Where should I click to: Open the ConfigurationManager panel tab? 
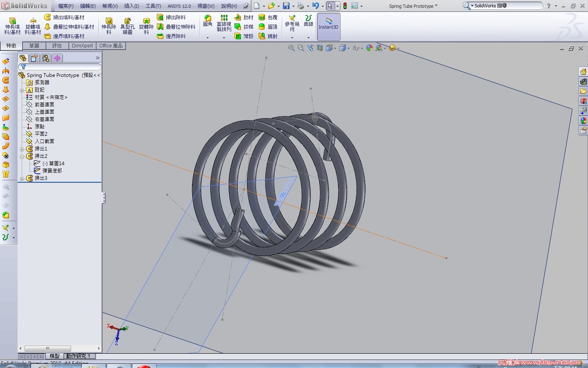[x=46, y=58]
